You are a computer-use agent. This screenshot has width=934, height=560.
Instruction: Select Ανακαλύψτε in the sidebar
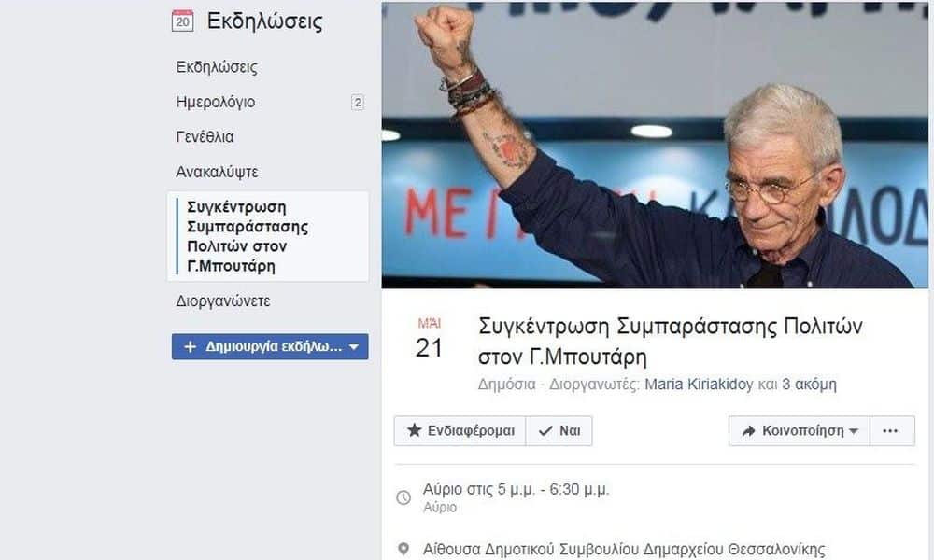coord(217,172)
